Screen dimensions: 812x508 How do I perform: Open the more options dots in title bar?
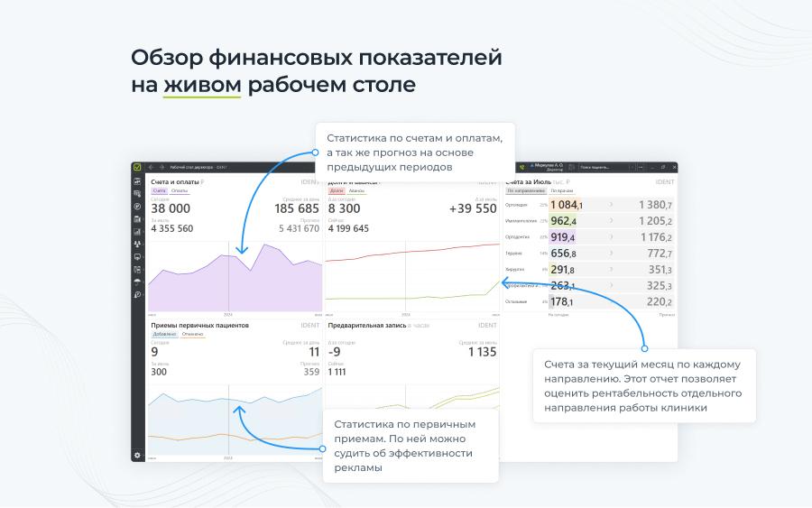[641, 167]
